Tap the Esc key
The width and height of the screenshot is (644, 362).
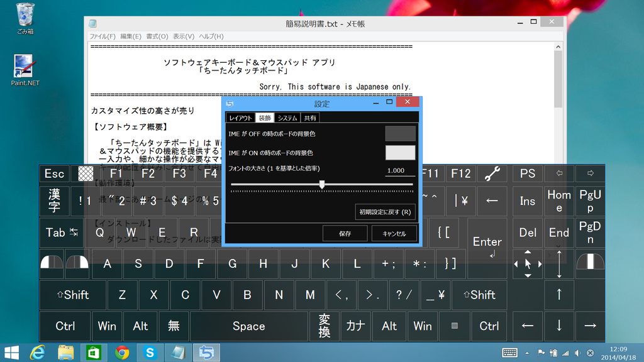[x=54, y=173]
